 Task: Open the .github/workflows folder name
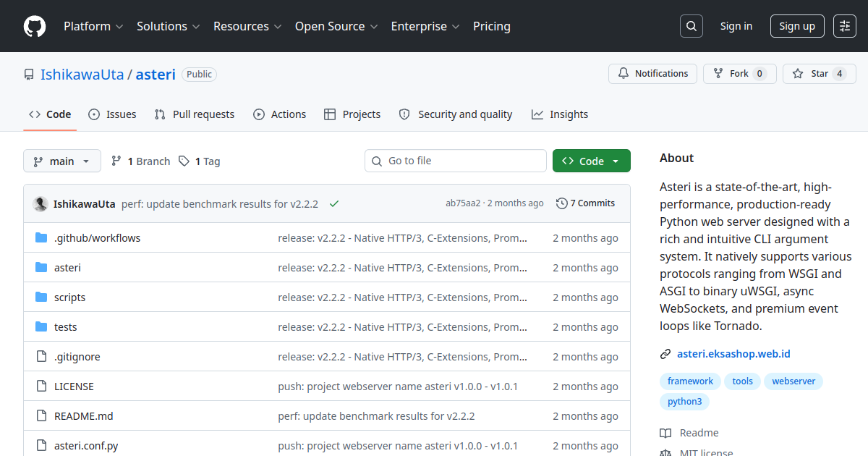[98, 238]
